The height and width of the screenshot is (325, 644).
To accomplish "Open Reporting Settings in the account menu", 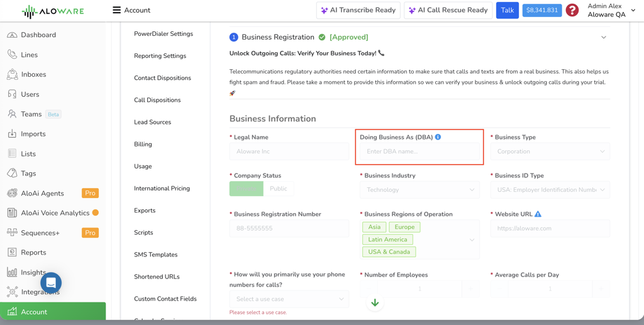I will [x=160, y=56].
